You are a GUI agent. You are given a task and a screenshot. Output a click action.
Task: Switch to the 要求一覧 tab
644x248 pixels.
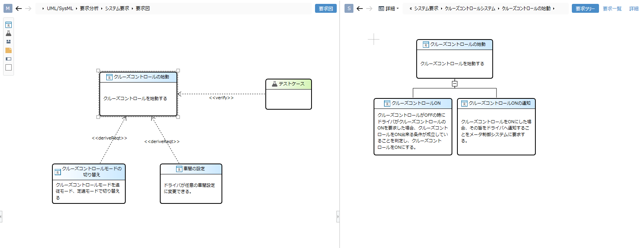coord(612,9)
